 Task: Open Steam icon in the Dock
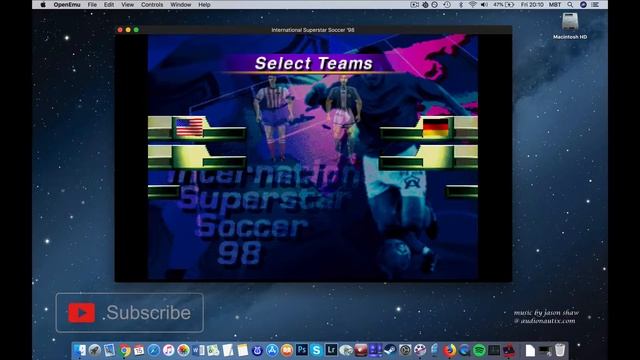390,350
